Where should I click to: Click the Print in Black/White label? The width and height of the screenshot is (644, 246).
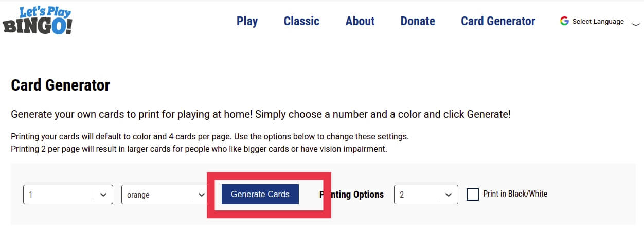click(515, 194)
